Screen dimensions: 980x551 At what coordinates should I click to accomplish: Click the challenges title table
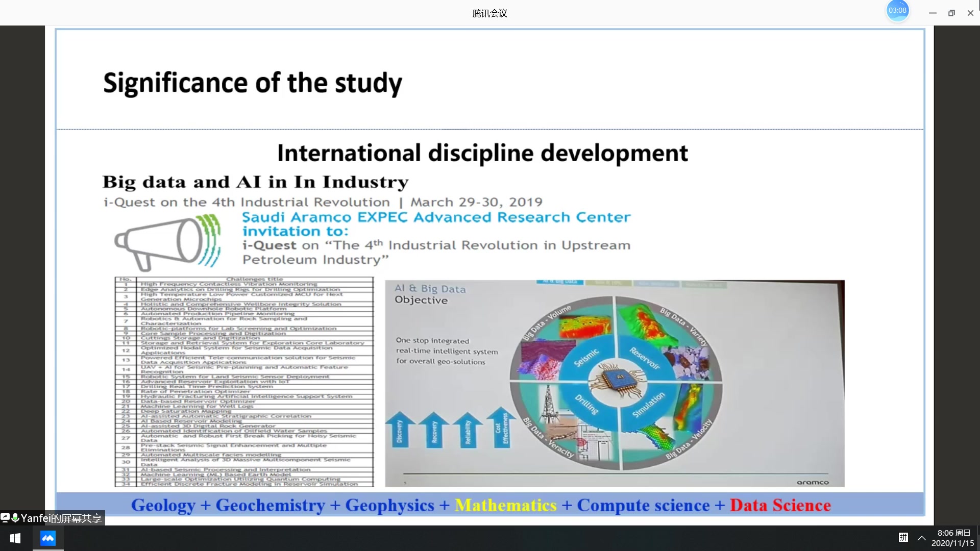(x=244, y=382)
